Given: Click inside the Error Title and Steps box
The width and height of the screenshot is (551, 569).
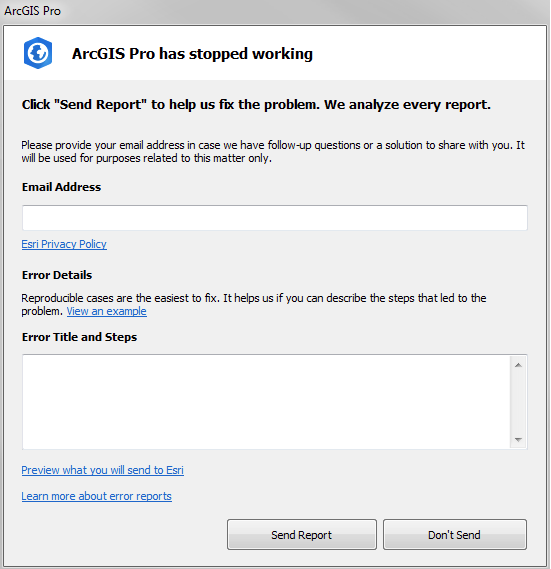Looking at the screenshot, I should [x=266, y=402].
